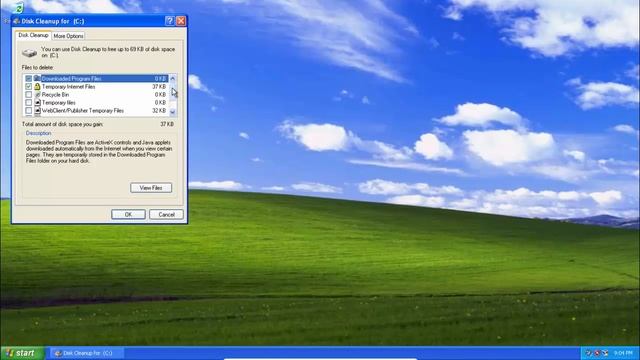Click the taskbar clock
Image resolution: width=640 pixels, height=360 pixels.
point(623,353)
